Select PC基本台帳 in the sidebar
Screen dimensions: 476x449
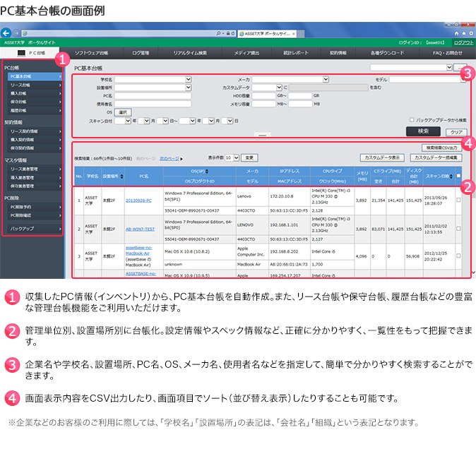[35, 76]
